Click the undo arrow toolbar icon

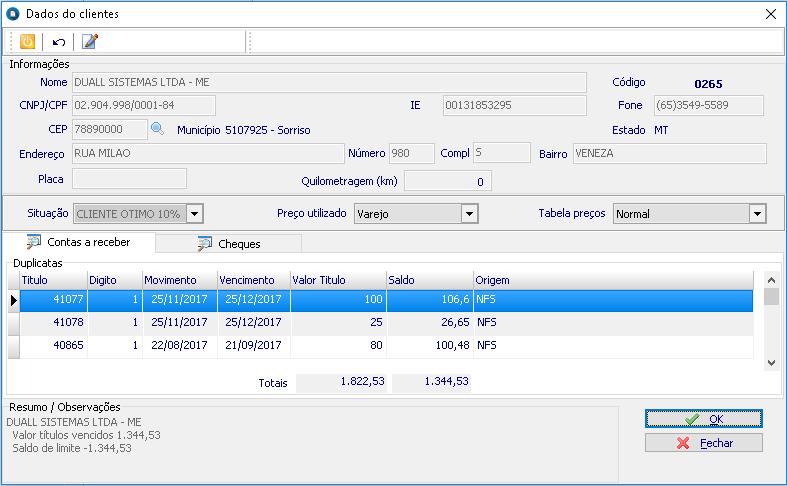point(59,42)
